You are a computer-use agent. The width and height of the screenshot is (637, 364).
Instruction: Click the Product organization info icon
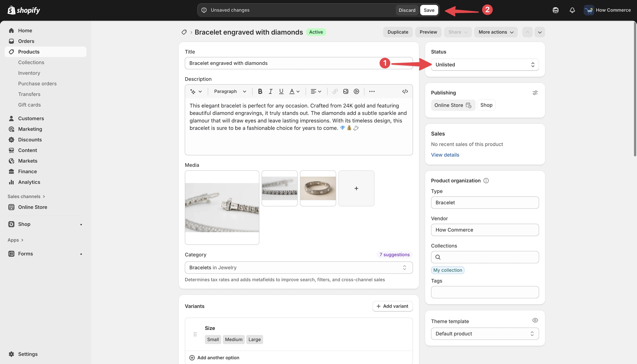[x=486, y=181]
